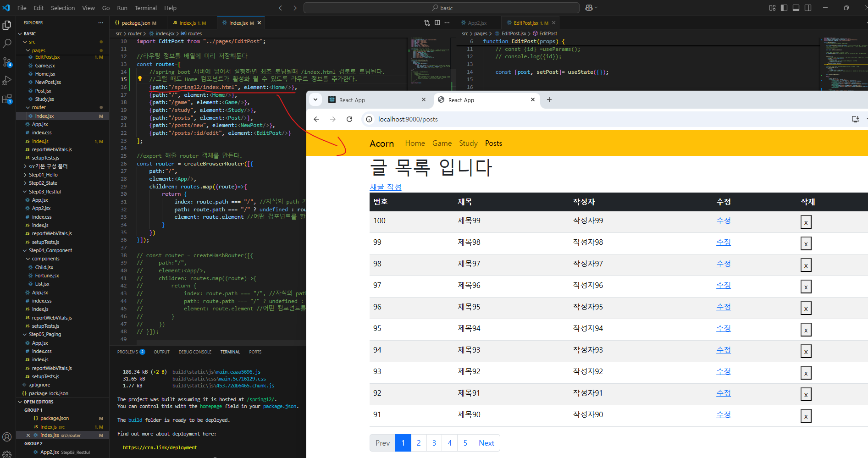Open Manage gear in activity bar
This screenshot has height=458, width=868.
point(7,454)
